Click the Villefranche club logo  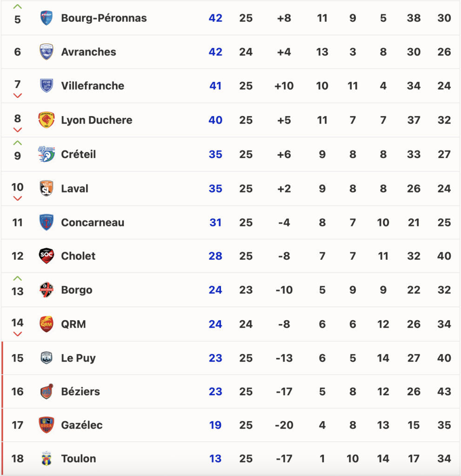point(47,86)
